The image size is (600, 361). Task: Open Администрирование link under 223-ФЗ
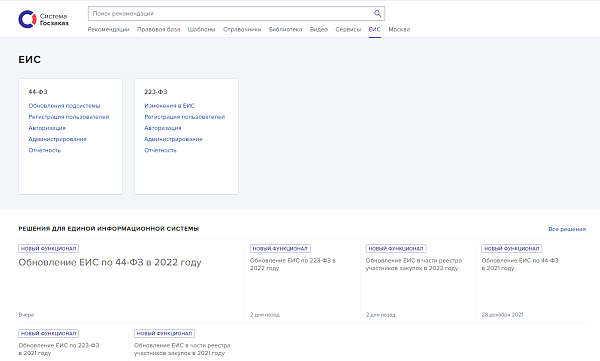173,139
